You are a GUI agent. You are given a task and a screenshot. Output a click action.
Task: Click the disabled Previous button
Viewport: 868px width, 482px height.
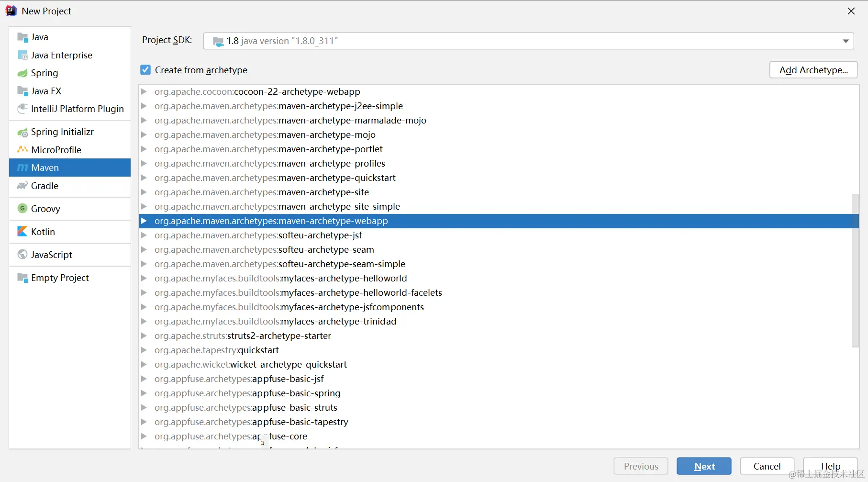[641, 466]
